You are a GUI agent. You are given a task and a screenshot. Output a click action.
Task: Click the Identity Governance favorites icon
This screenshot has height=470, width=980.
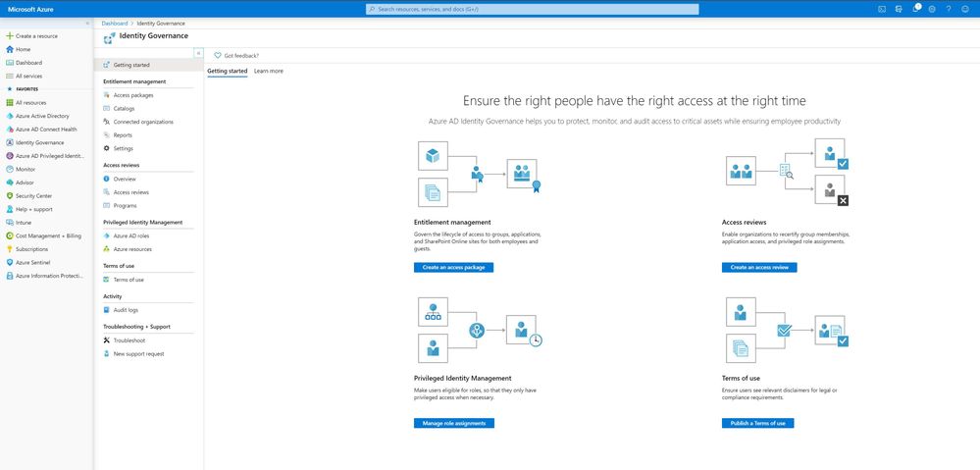10,142
